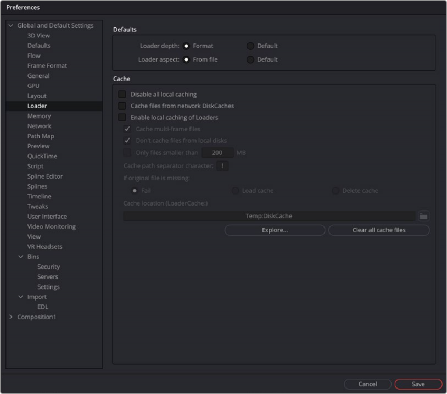
Task: Toggle Cache files from network DiskCaches
Action: [122, 106]
